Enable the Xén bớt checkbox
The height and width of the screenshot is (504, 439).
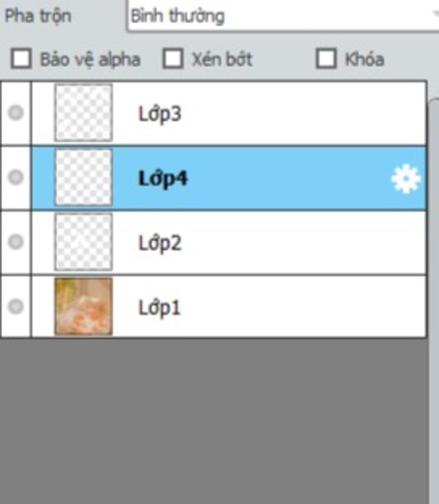[x=173, y=58]
